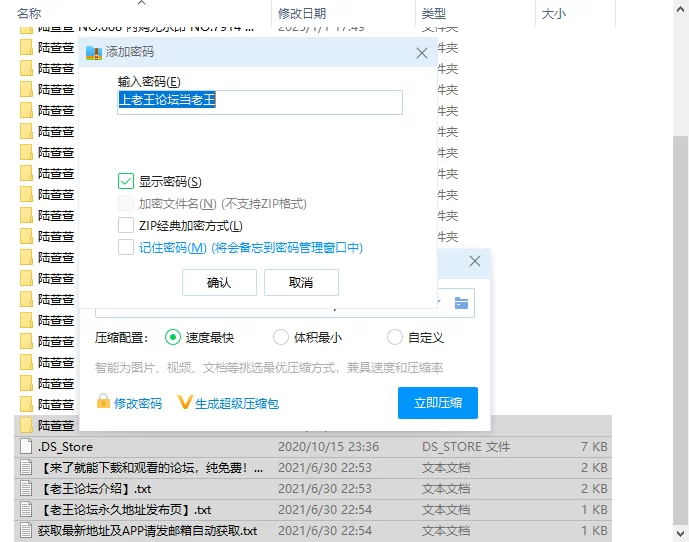The height and width of the screenshot is (542, 689).
Task: Choose the 自定义 compression radio button
Action: click(x=395, y=338)
